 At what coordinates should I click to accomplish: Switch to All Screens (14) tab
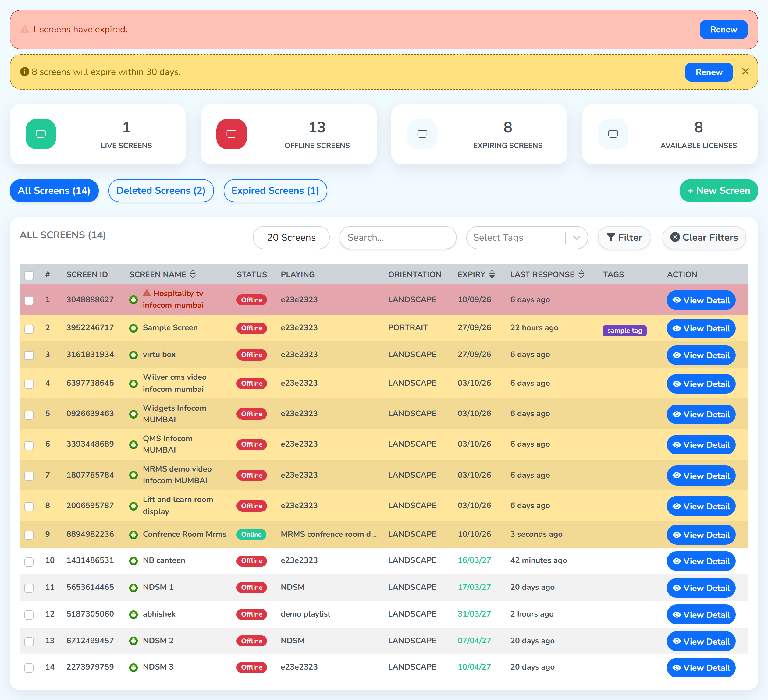(x=54, y=190)
